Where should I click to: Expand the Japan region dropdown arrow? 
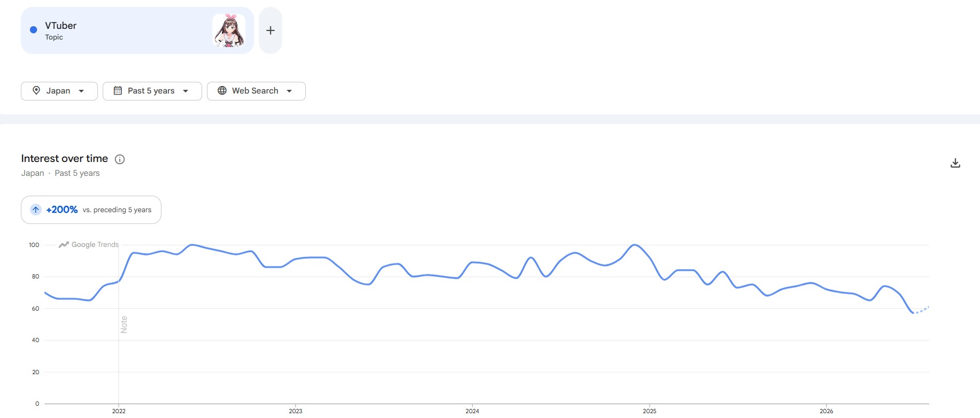coord(81,91)
